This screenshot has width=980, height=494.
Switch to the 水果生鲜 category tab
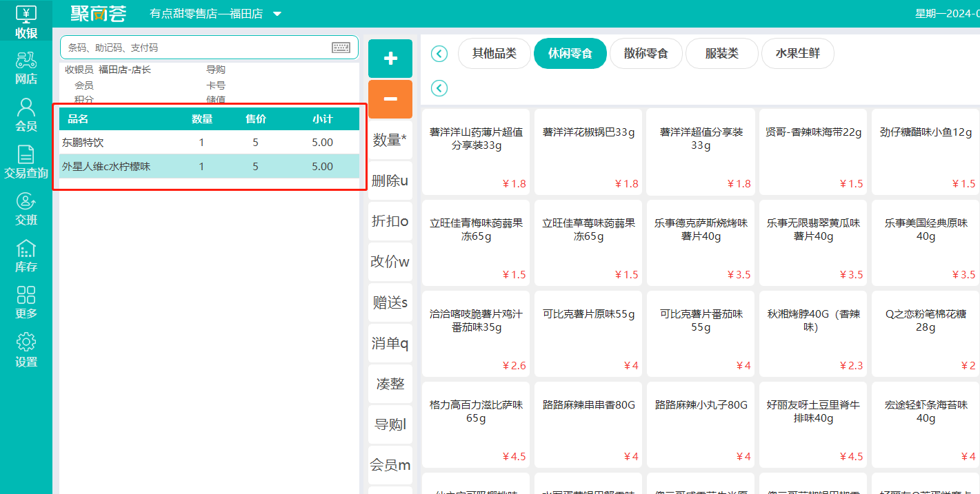point(798,54)
